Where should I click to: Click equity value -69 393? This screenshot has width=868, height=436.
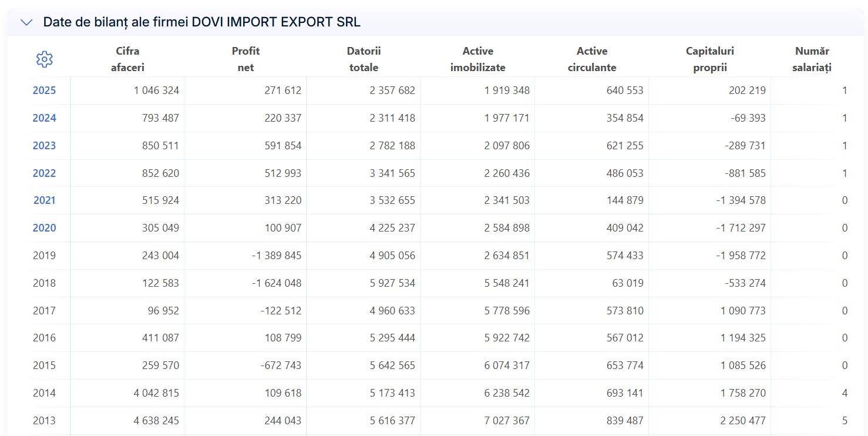[x=748, y=118]
